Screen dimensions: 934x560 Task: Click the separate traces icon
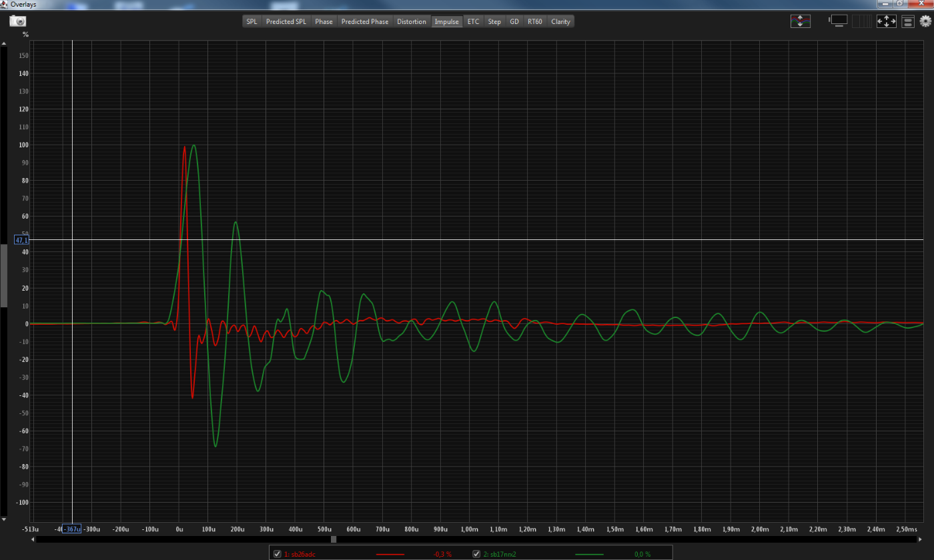pyautogui.click(x=800, y=21)
